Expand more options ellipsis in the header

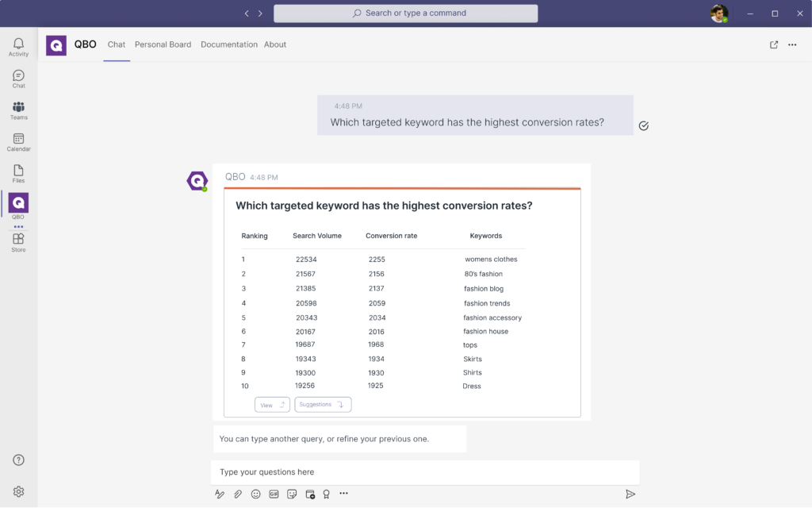(792, 44)
